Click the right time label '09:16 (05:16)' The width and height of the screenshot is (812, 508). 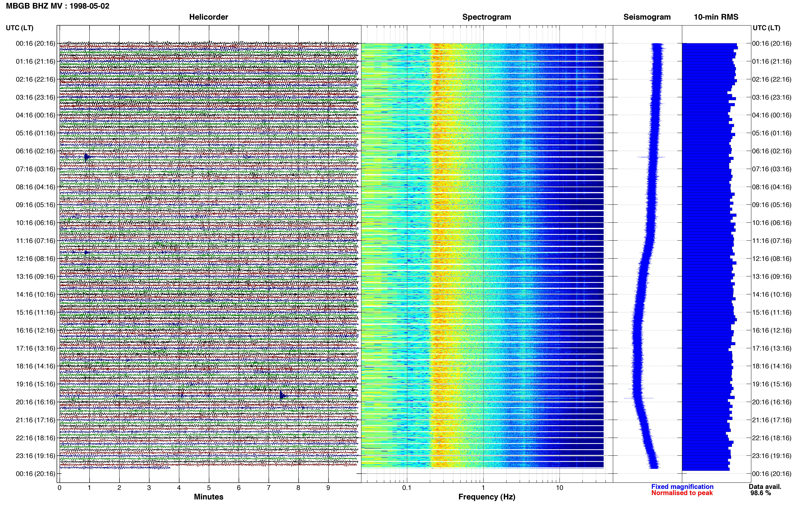(772, 205)
